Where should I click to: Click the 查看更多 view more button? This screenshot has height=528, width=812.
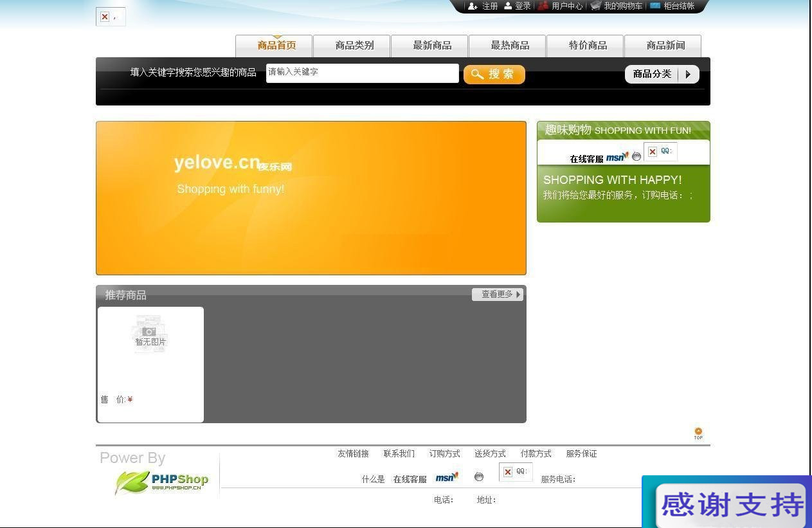click(498, 294)
